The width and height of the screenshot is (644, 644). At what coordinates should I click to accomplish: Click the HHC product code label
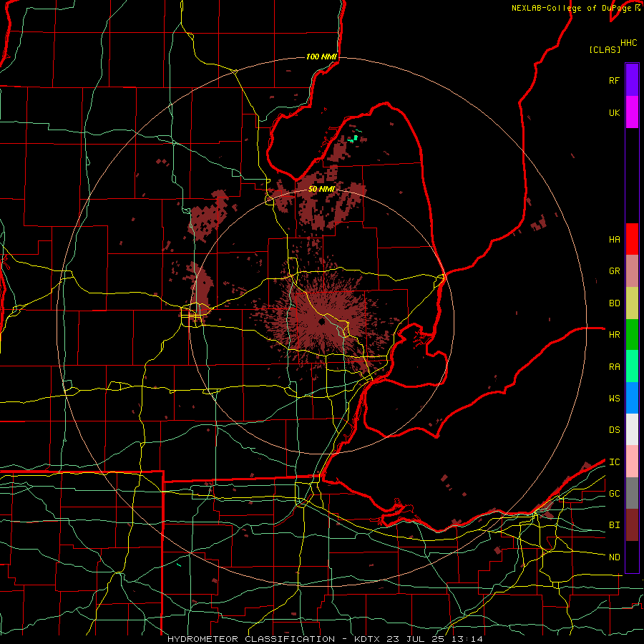click(629, 43)
